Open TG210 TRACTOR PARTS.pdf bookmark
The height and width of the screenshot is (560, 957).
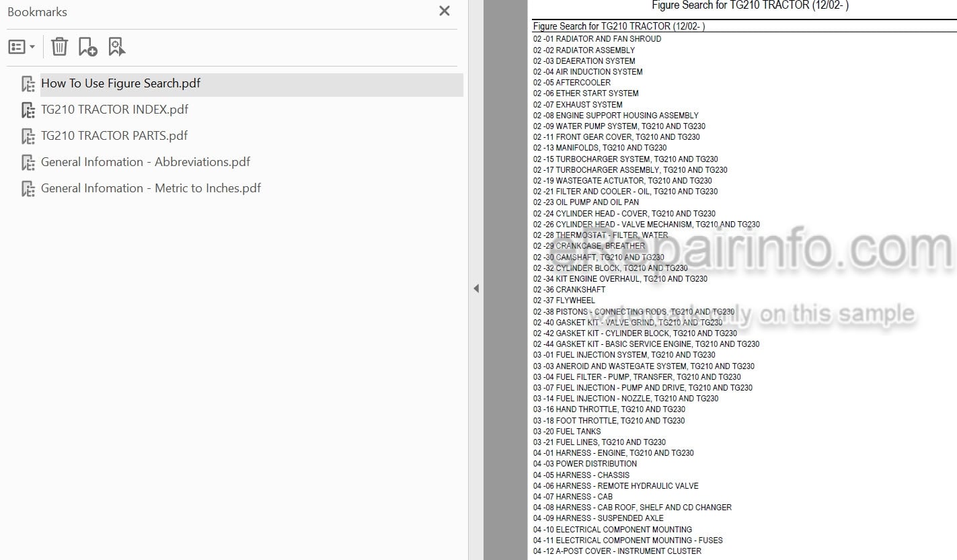pyautogui.click(x=114, y=136)
